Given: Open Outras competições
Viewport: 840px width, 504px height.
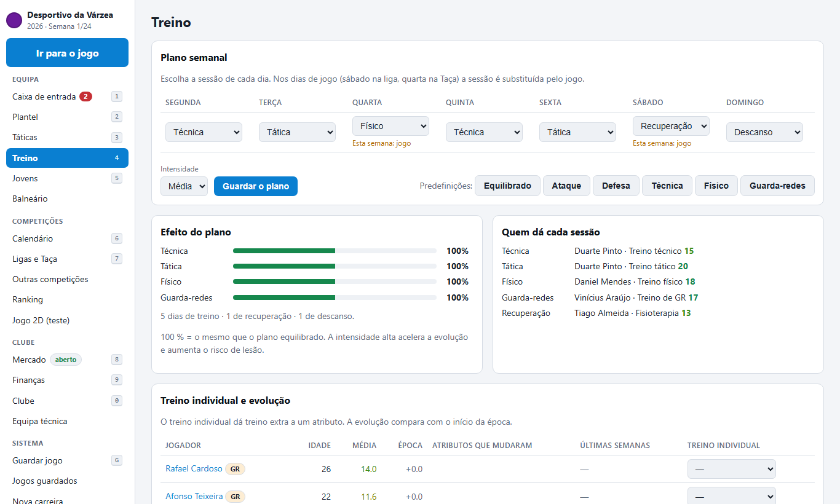Looking at the screenshot, I should 67,279.
